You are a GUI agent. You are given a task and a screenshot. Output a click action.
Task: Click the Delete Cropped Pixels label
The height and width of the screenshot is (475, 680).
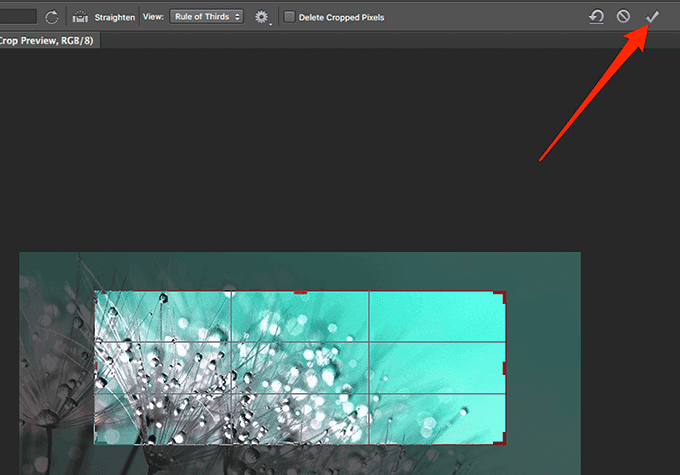click(x=341, y=17)
